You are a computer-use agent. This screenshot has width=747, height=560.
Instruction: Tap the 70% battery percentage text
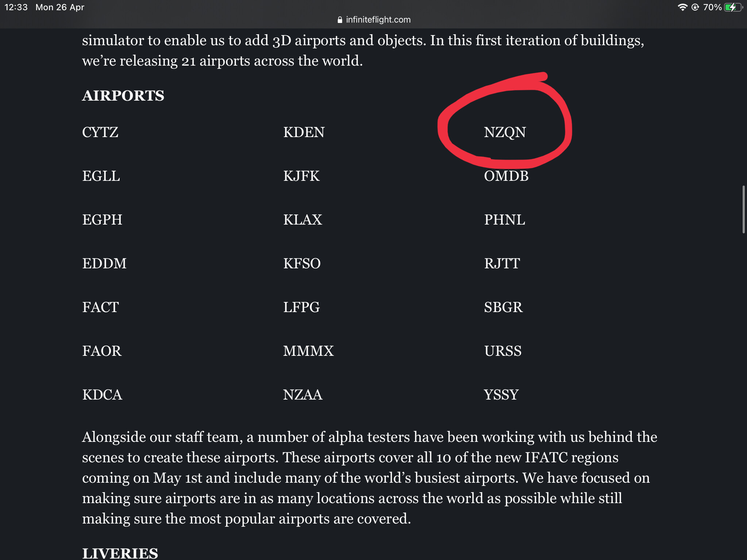[x=712, y=7]
